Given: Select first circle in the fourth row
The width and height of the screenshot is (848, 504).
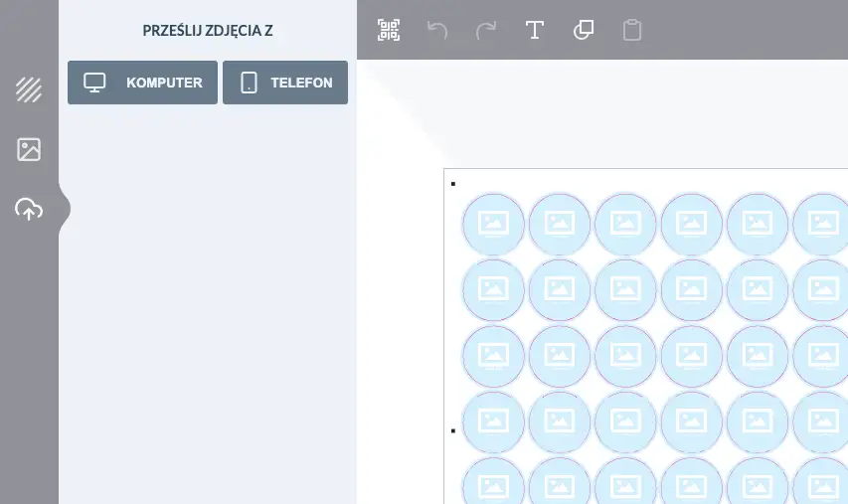Looking at the screenshot, I should click(x=494, y=422).
